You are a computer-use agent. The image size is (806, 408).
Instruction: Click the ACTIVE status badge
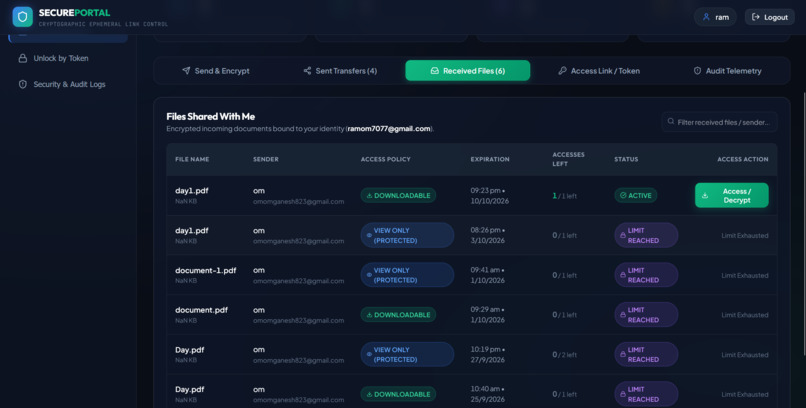click(635, 195)
